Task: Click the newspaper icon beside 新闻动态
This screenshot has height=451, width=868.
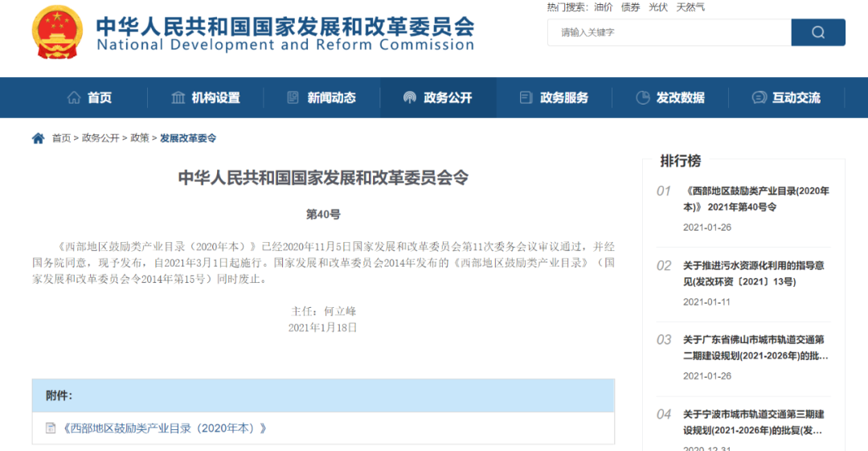Action: (293, 98)
